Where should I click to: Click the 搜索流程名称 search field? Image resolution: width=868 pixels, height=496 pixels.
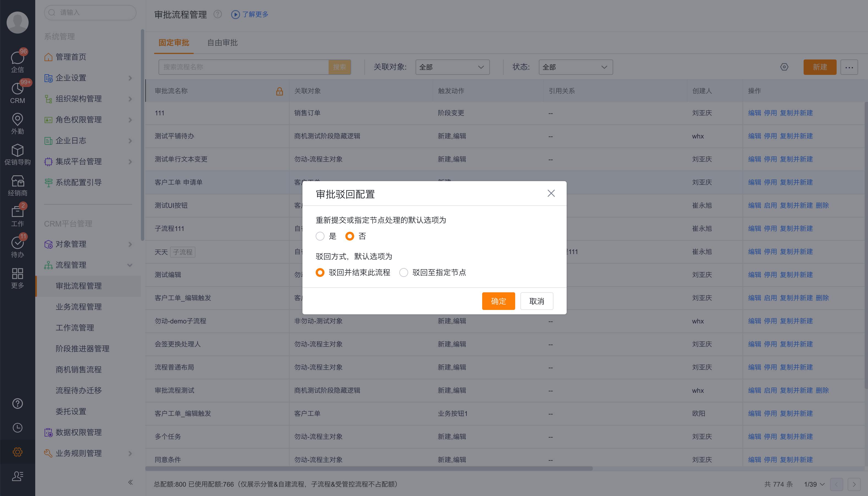pyautogui.click(x=244, y=67)
